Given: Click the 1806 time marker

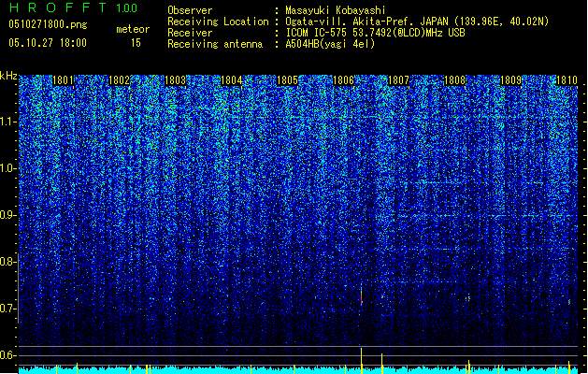Looking at the screenshot, I should [343, 80].
